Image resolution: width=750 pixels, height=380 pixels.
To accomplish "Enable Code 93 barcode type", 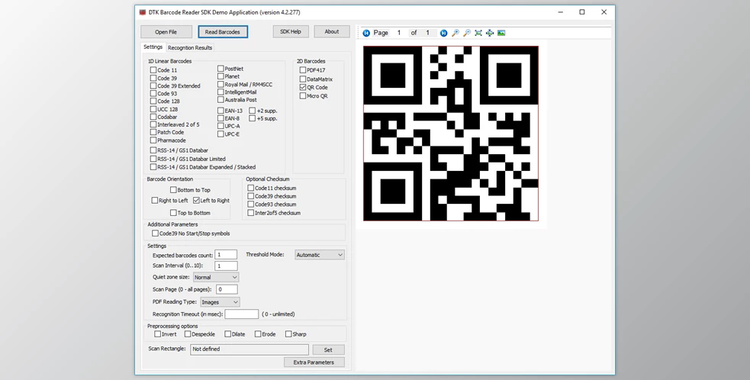I will [x=153, y=93].
